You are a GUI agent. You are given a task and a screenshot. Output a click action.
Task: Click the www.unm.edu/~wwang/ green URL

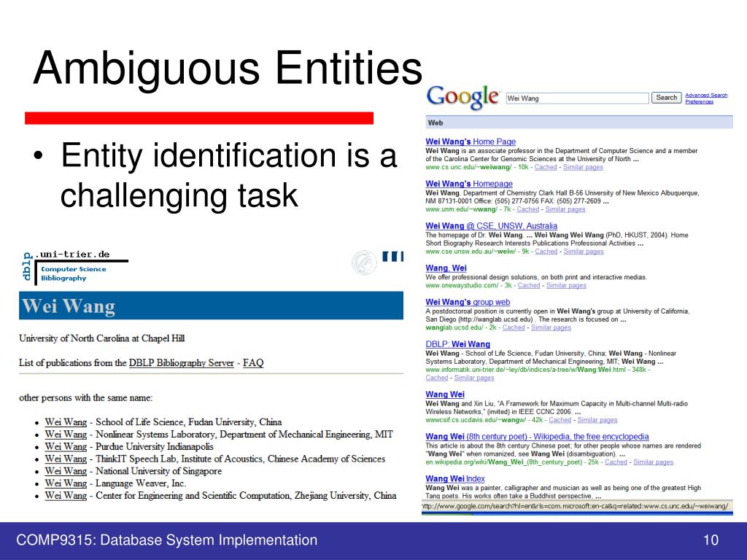tap(461, 209)
